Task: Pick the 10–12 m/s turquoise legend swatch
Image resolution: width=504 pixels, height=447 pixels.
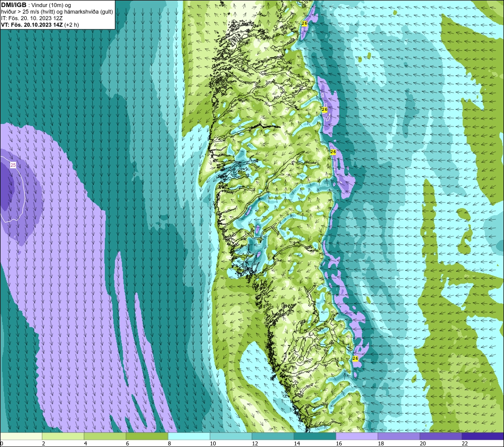Action: coord(231,436)
